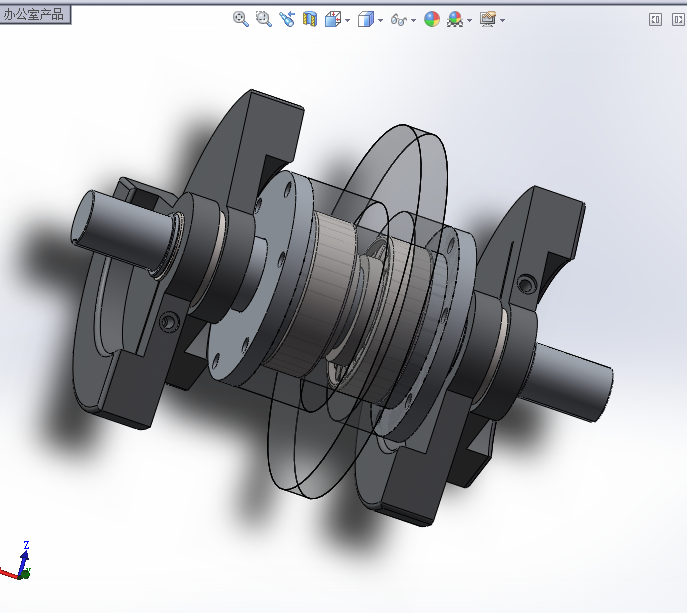
Task: Expand the Display Style dropdown arrow
Action: coord(380,20)
